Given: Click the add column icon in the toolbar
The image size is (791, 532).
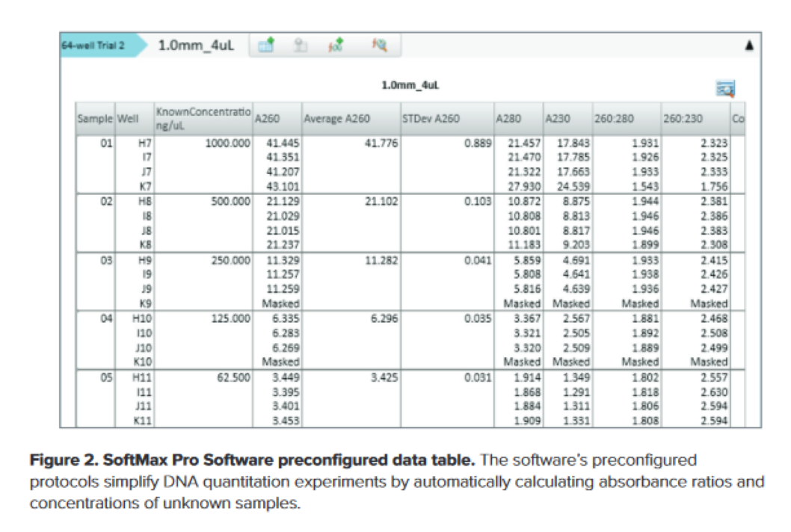Looking at the screenshot, I should point(266,46).
